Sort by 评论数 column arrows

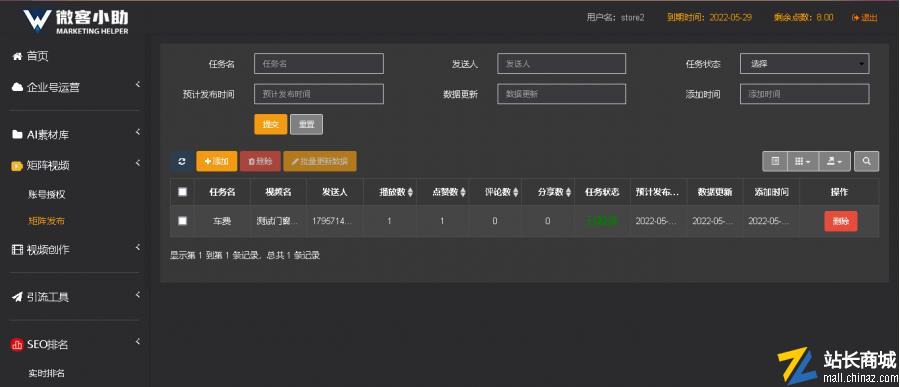coord(515,192)
